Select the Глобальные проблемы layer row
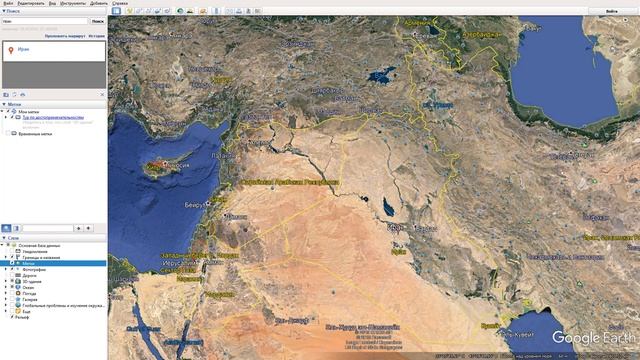 click(64, 305)
